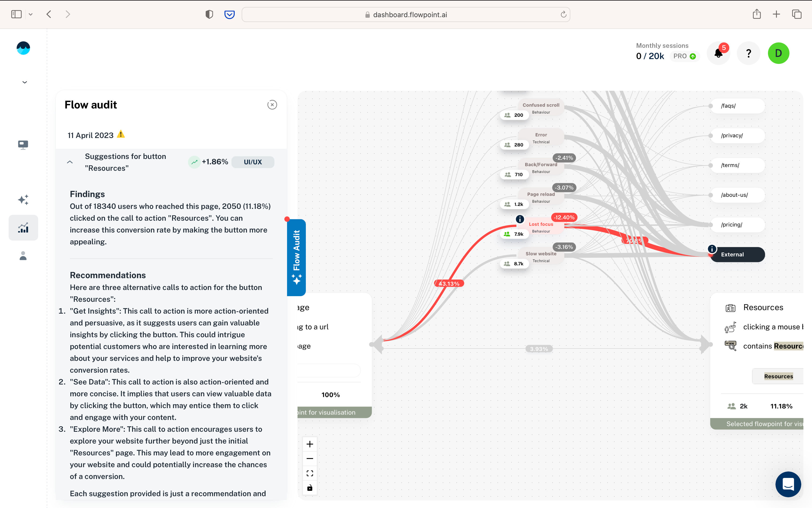Open the user profile sidebar icon
Viewport: 812px width, 508px height.
point(23,256)
